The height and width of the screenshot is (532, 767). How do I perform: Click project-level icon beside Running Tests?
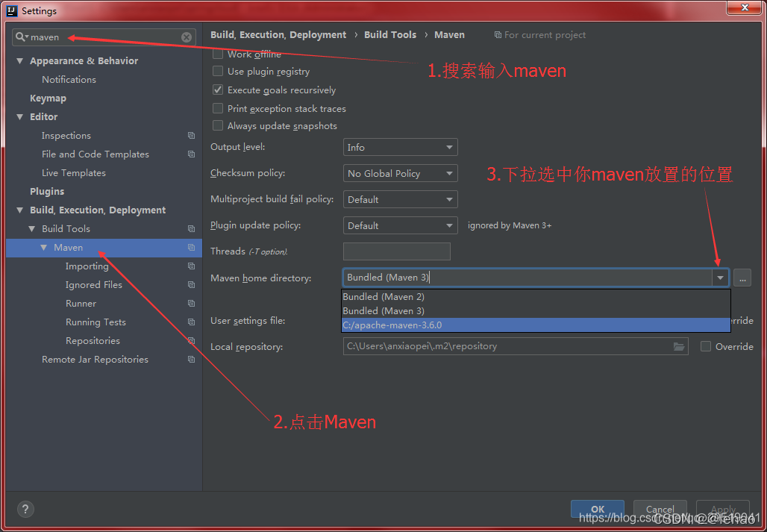(191, 322)
